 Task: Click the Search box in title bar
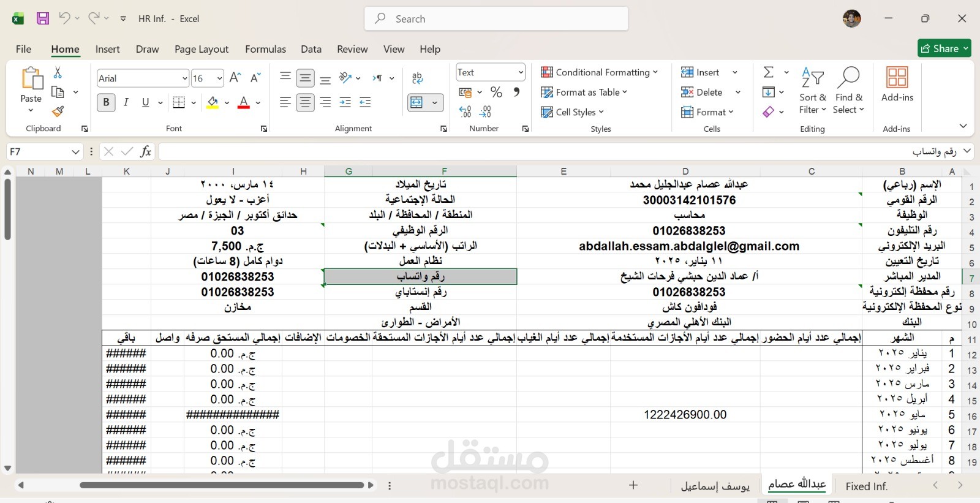[x=496, y=18]
